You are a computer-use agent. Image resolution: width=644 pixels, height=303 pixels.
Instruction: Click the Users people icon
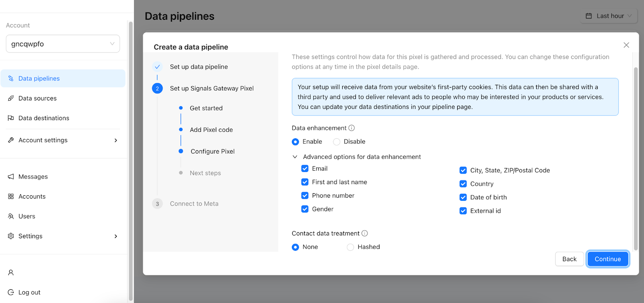tap(11, 216)
